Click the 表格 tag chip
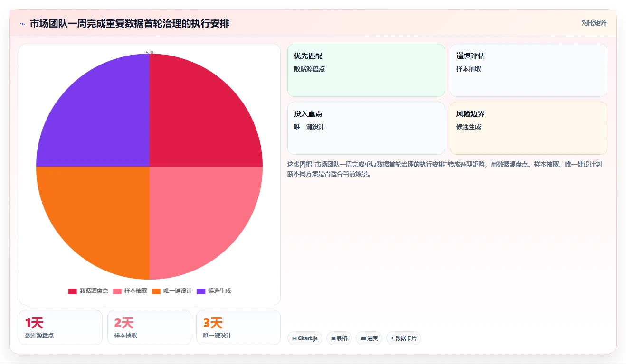The width and height of the screenshot is (626, 364). click(x=339, y=338)
